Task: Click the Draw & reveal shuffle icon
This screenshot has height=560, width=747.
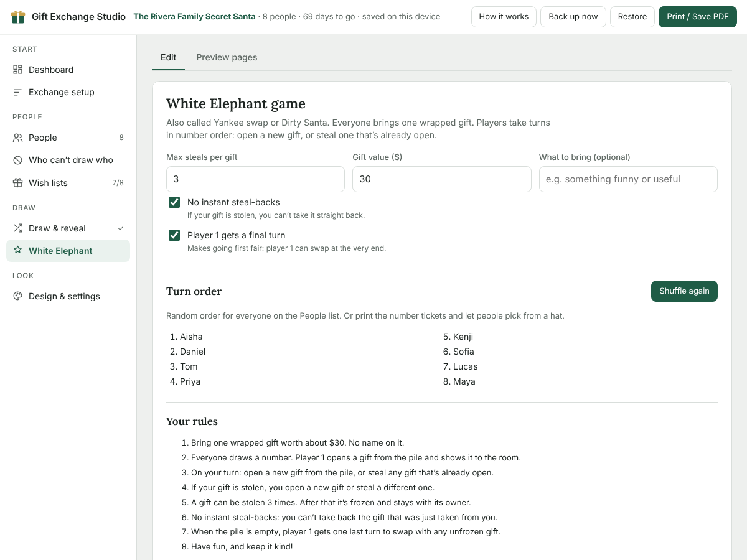Action: [x=17, y=228]
